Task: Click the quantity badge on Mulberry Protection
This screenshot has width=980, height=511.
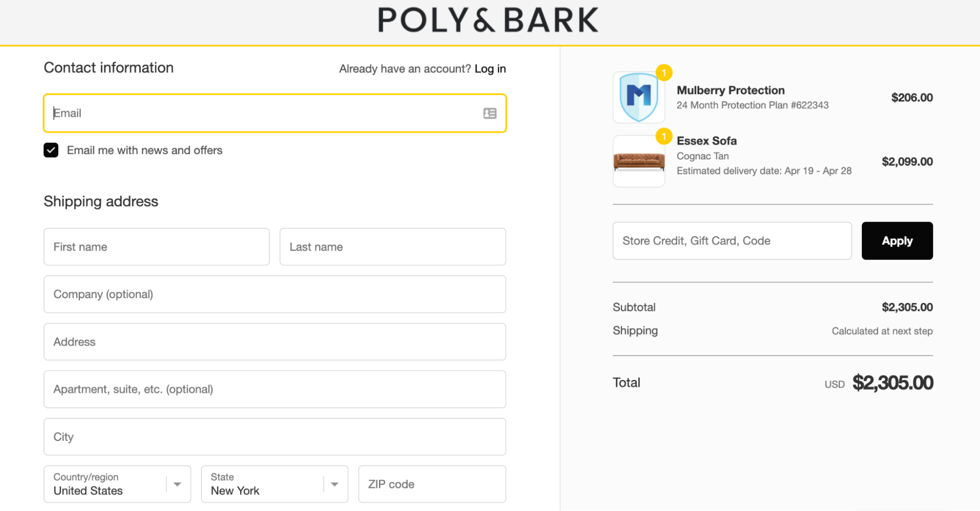Action: click(664, 73)
